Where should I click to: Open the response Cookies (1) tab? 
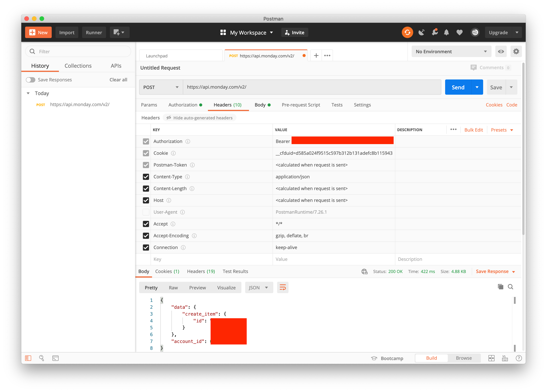point(167,272)
